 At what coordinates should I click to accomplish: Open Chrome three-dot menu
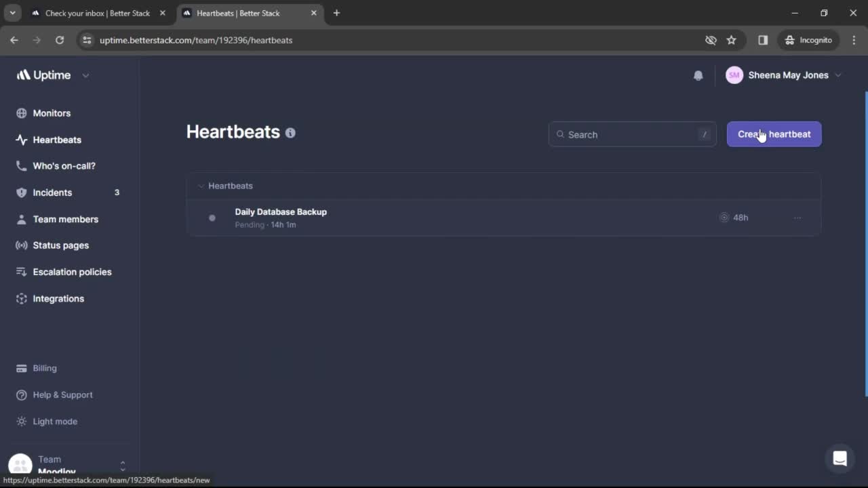tap(854, 40)
